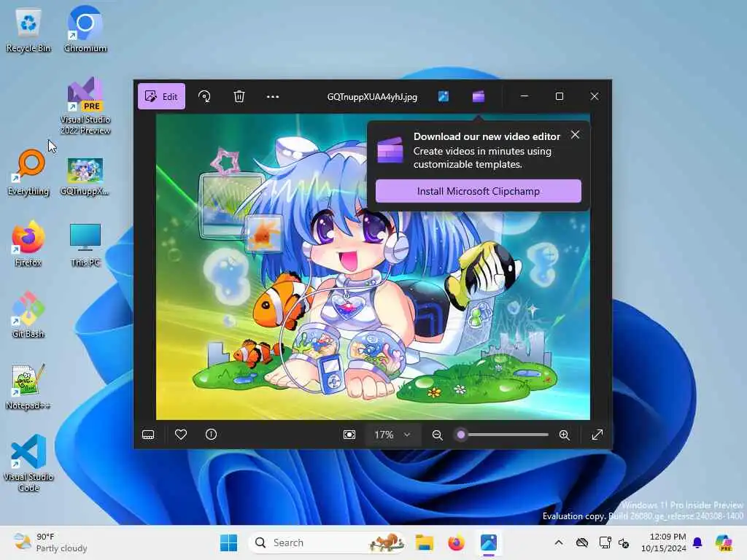Enter full screen with the expand arrows
747x560 pixels.
coord(597,435)
